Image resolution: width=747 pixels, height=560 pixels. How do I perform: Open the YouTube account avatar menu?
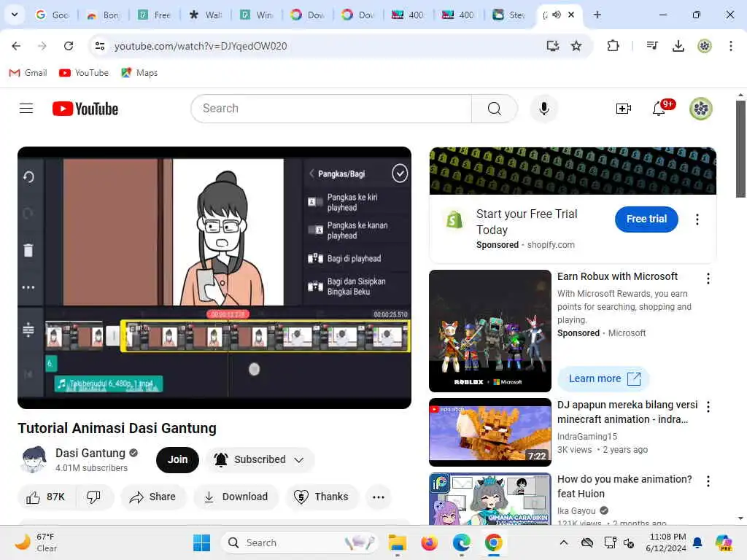click(x=701, y=109)
